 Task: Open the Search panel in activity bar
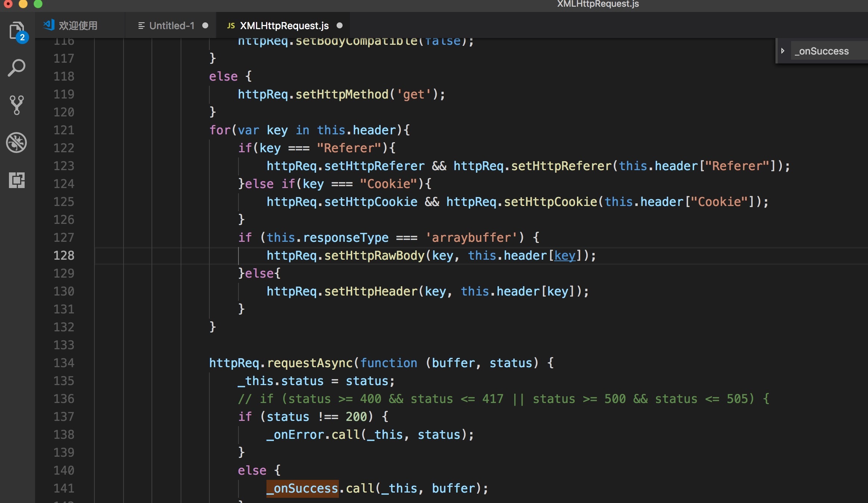click(x=17, y=68)
